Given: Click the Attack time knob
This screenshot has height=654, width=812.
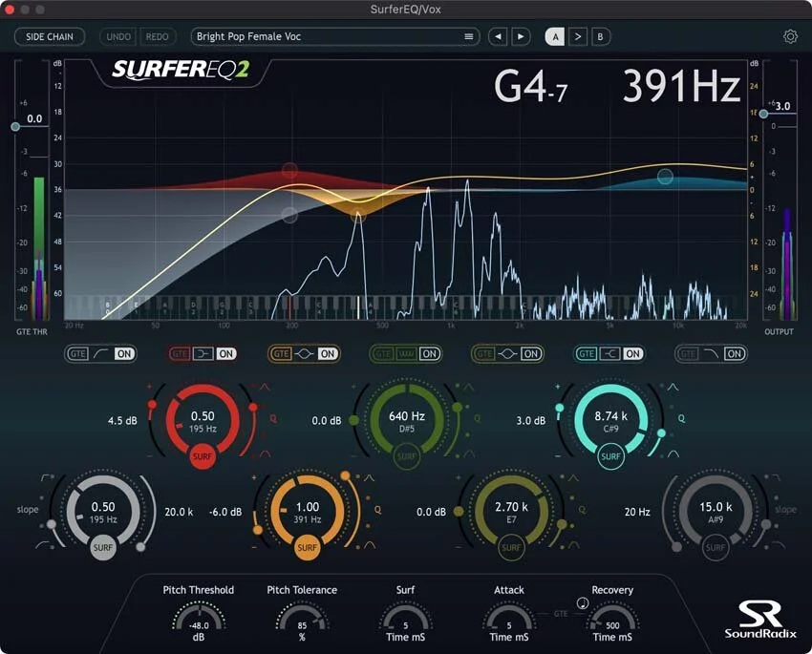Looking at the screenshot, I should coord(509,618).
